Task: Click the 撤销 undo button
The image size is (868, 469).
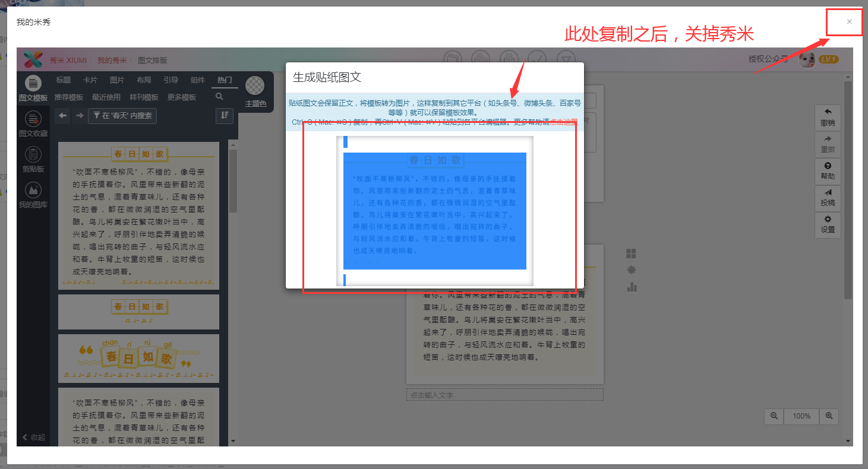Action: 828,116
